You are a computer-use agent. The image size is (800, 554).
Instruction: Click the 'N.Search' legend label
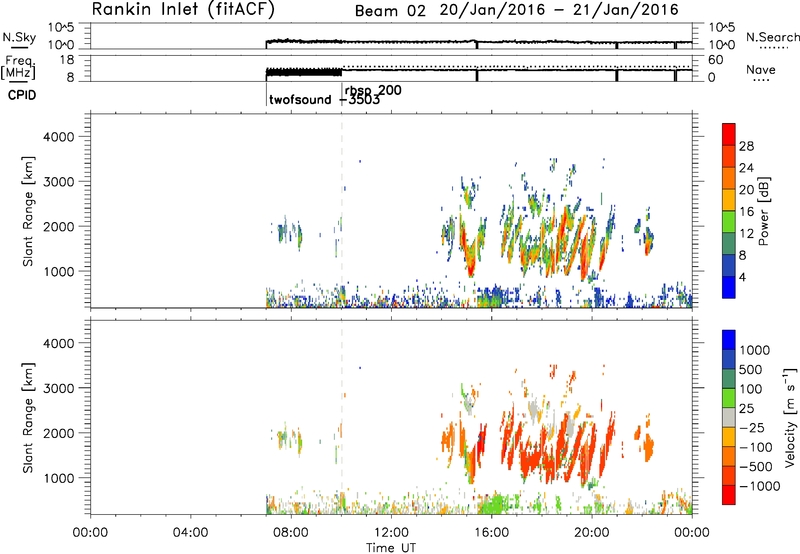pos(772,37)
